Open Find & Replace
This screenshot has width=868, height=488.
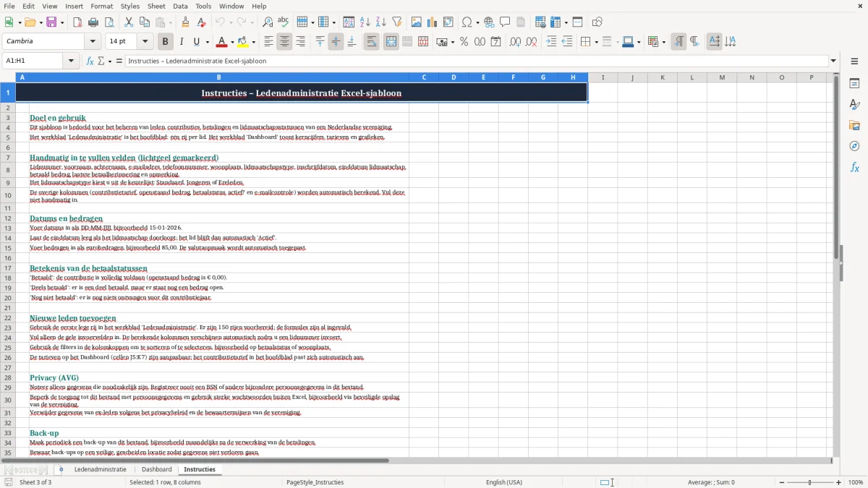(268, 22)
